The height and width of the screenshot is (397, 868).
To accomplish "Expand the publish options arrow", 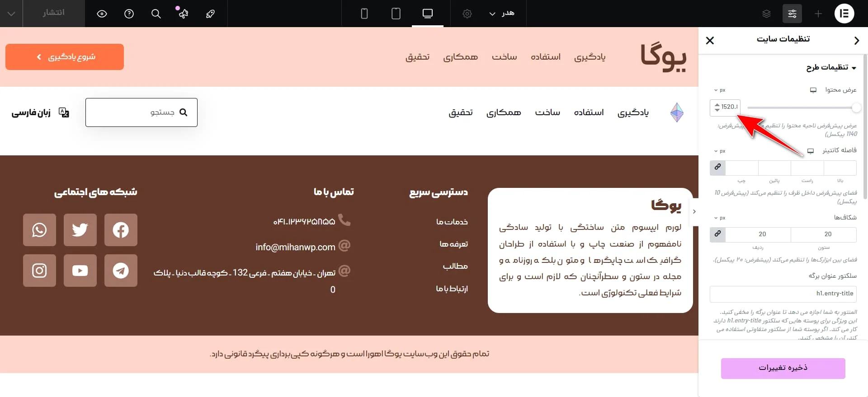I will tap(11, 14).
